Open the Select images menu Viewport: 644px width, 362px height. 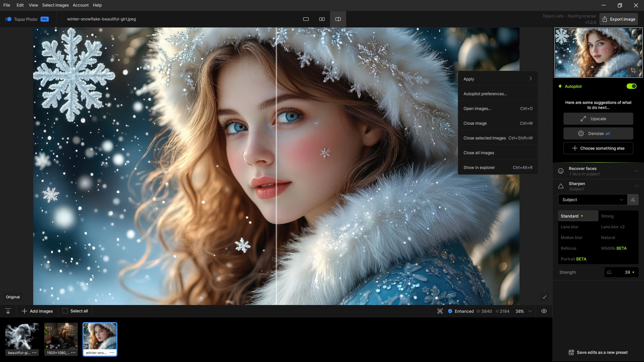pyautogui.click(x=55, y=5)
